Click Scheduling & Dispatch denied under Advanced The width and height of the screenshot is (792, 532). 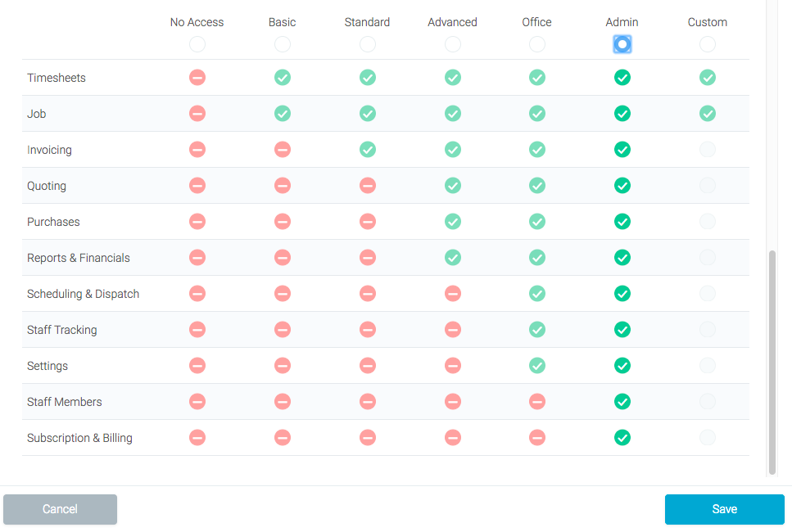coord(453,293)
